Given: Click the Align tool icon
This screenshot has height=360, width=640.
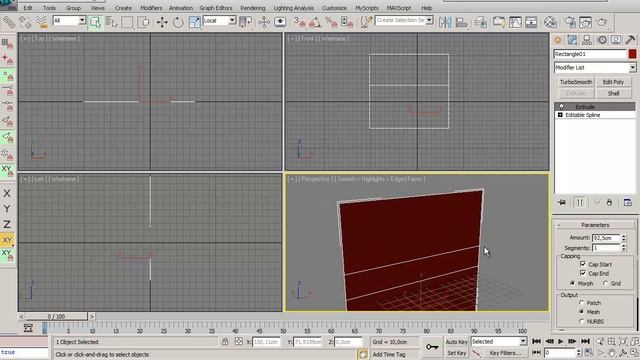Looking at the screenshot, I should click(461, 22).
